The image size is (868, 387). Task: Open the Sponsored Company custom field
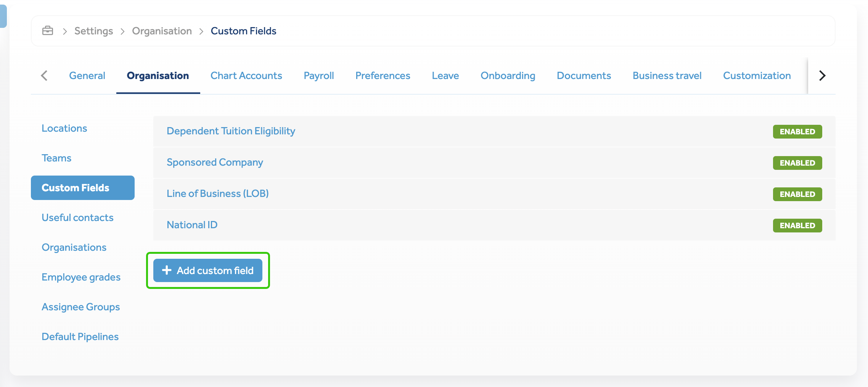215,162
